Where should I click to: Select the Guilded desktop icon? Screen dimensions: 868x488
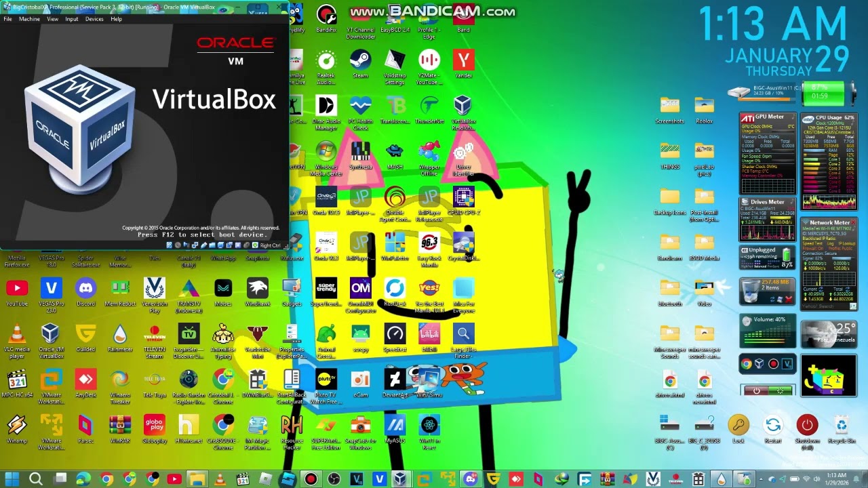coord(85,338)
